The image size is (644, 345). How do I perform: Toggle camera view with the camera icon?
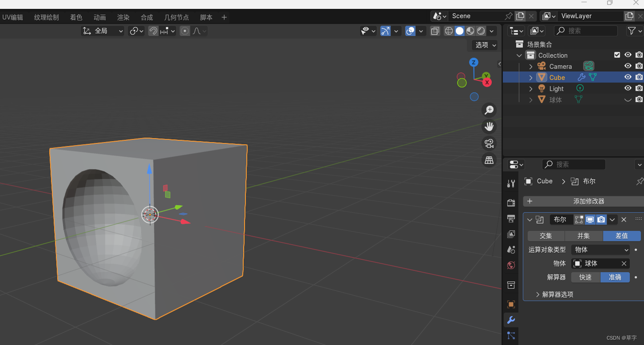[489, 143]
